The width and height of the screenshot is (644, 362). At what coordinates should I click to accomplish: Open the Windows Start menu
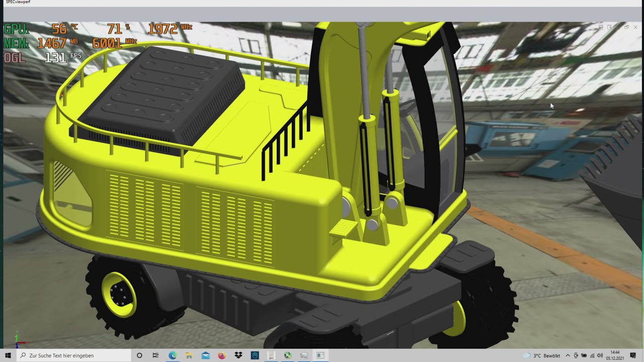tap(8, 355)
